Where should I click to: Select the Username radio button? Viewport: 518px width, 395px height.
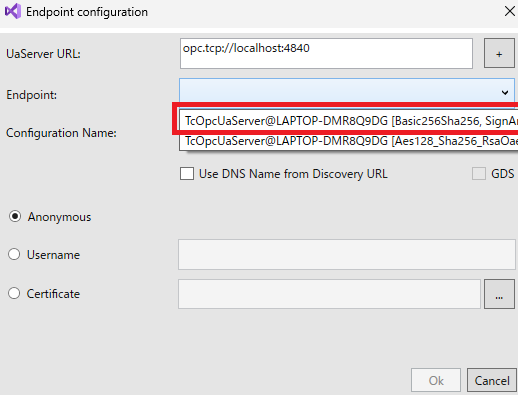point(14,254)
